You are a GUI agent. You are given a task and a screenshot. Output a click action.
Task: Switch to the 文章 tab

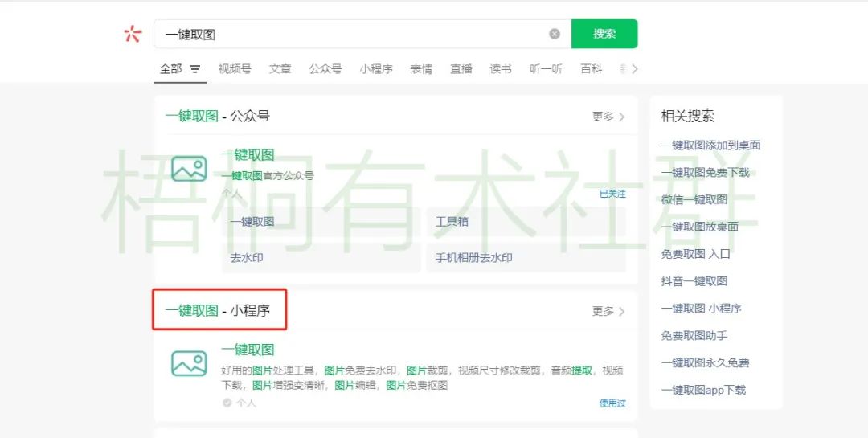pyautogui.click(x=280, y=69)
